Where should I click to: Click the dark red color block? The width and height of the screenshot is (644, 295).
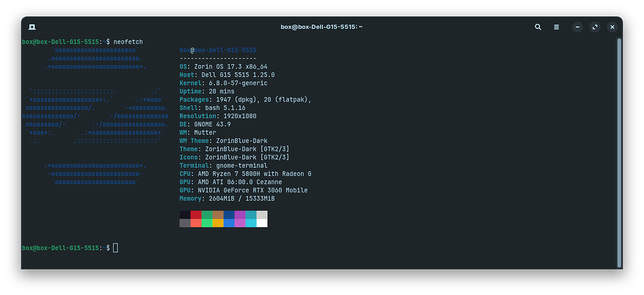click(x=196, y=214)
